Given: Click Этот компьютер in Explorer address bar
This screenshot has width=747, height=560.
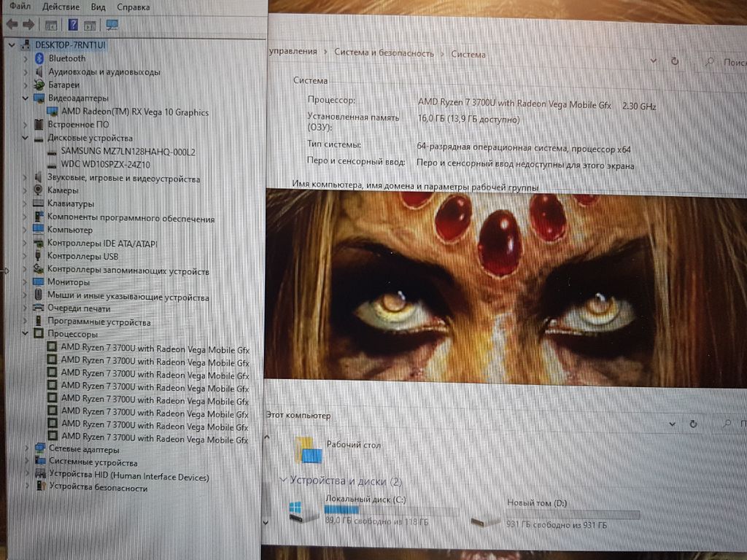Looking at the screenshot, I should (298, 415).
